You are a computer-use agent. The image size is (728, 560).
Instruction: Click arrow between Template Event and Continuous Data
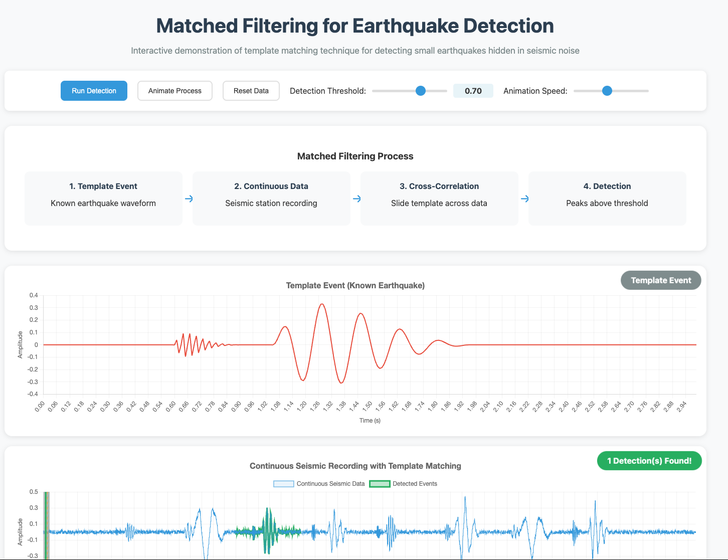(x=189, y=199)
